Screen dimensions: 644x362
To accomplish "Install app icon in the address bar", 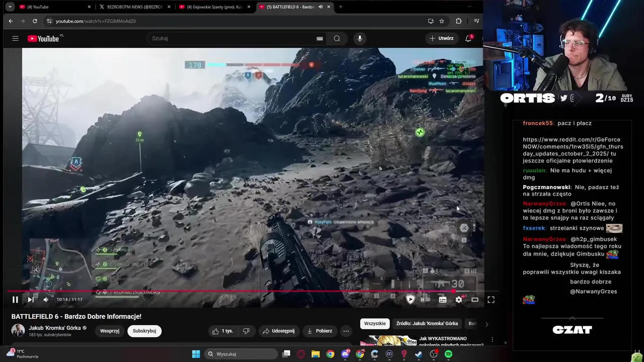I will click(431, 21).
